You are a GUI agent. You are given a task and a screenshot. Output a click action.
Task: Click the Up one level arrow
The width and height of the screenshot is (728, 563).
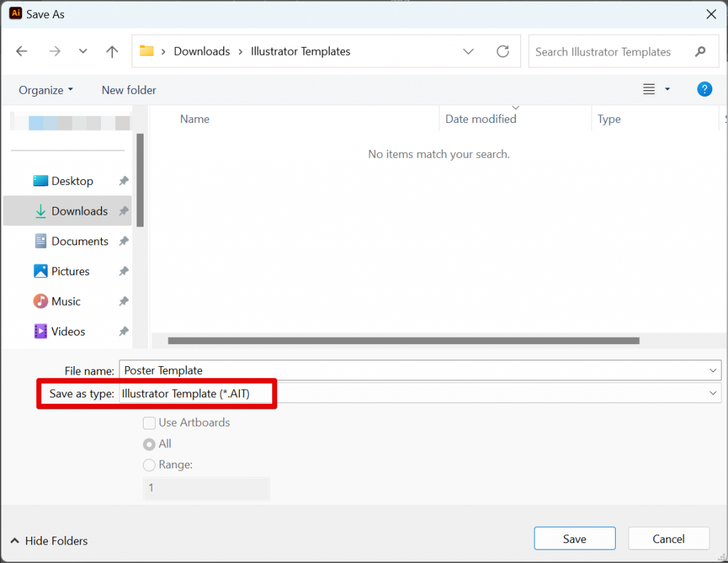(x=112, y=51)
